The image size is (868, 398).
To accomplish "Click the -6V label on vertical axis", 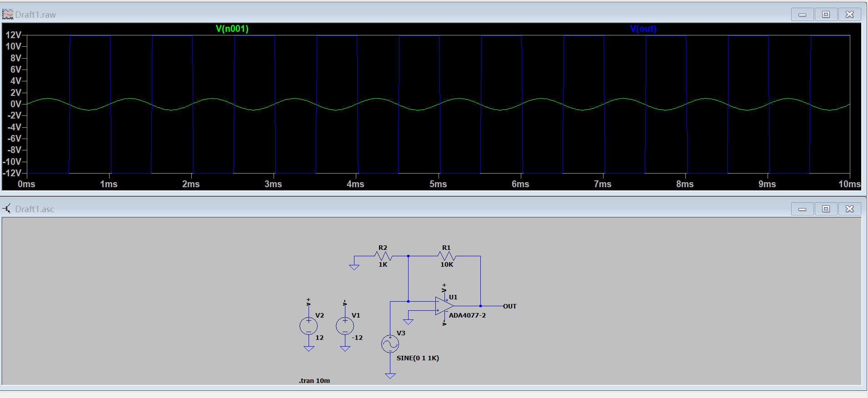I will pos(15,139).
